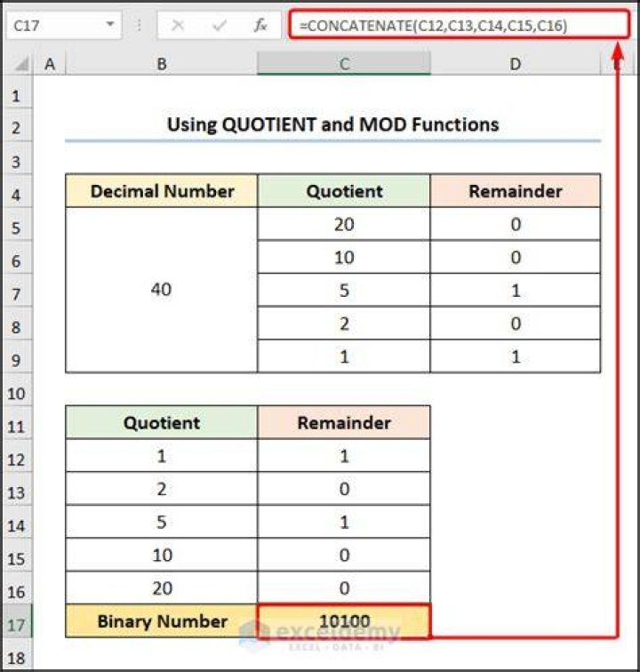
Task: Select quotient cell with 5 in row 7
Action: (x=344, y=290)
